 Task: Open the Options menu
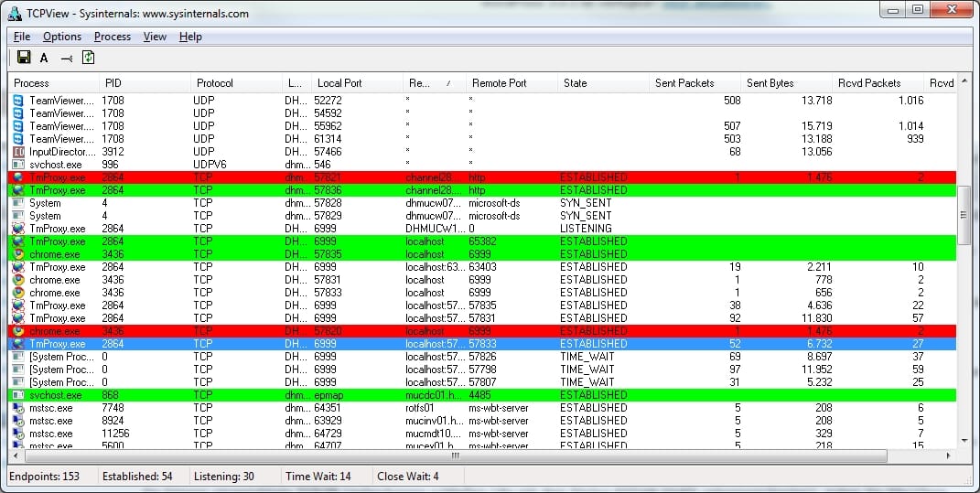click(62, 37)
